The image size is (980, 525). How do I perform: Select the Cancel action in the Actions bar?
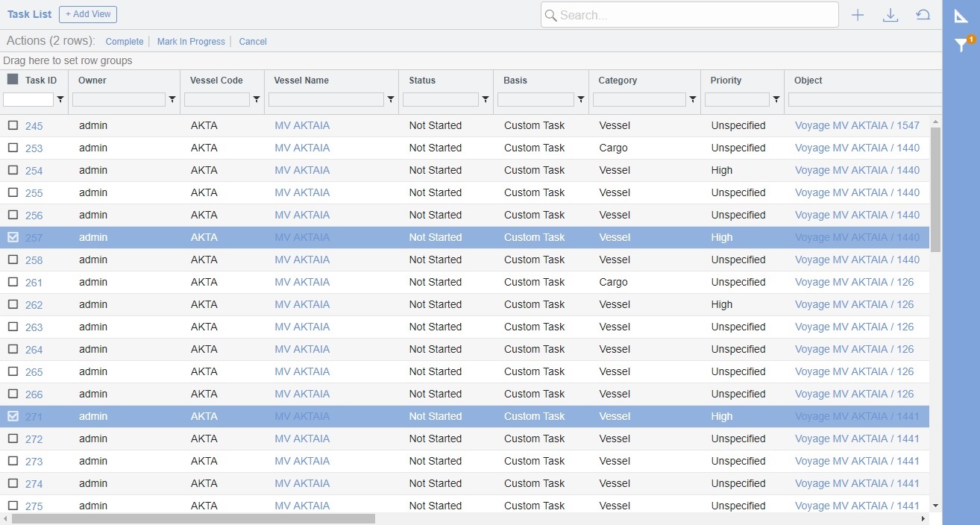tap(252, 41)
